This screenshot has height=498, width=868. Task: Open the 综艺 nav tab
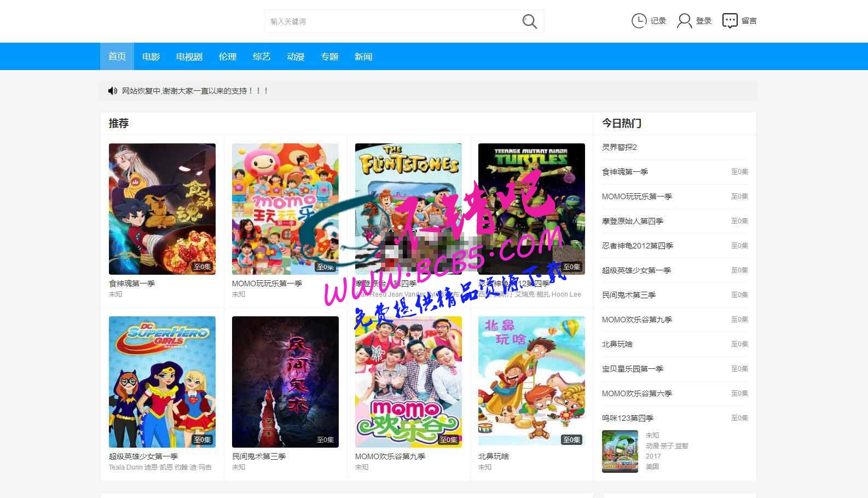click(x=262, y=56)
